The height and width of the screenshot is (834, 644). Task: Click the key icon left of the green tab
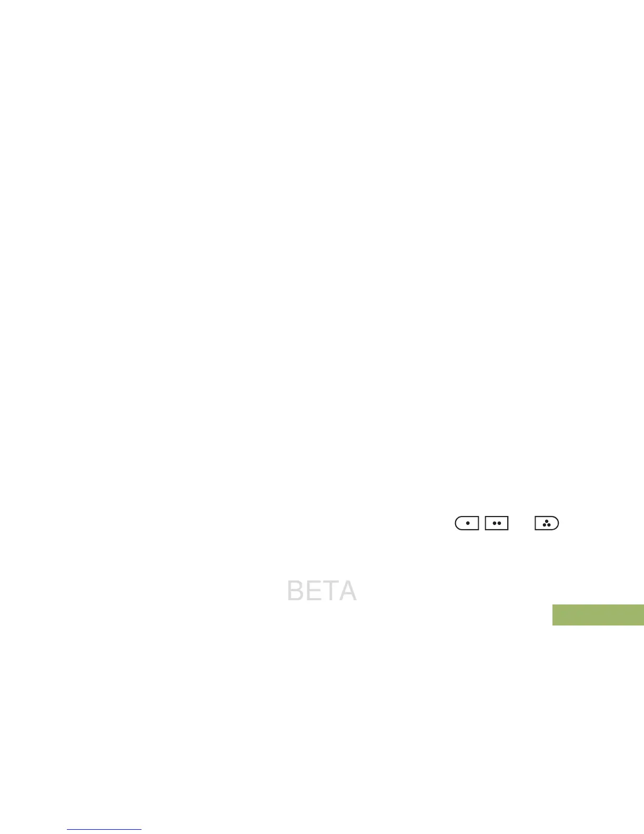point(547,524)
